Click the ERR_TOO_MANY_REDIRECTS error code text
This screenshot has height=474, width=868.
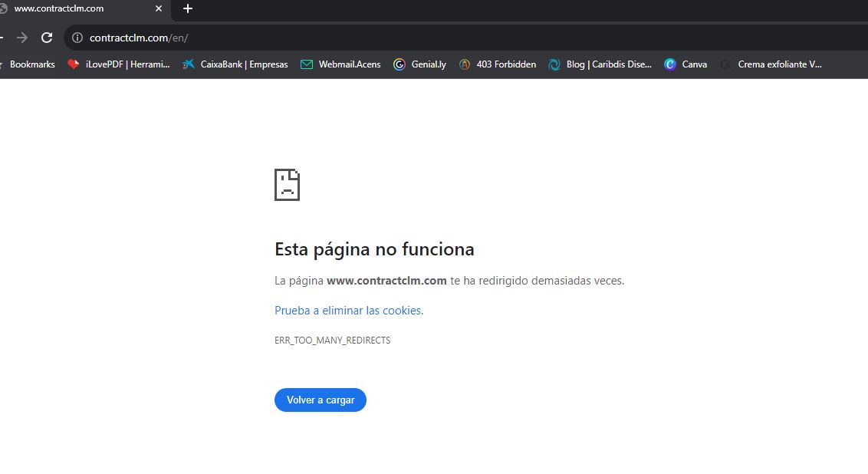pos(332,340)
